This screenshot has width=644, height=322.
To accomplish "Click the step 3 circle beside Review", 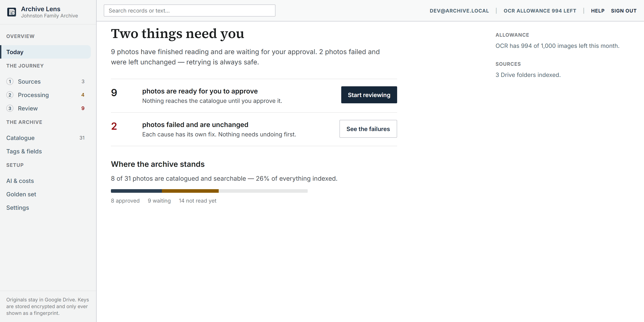I will [10, 108].
